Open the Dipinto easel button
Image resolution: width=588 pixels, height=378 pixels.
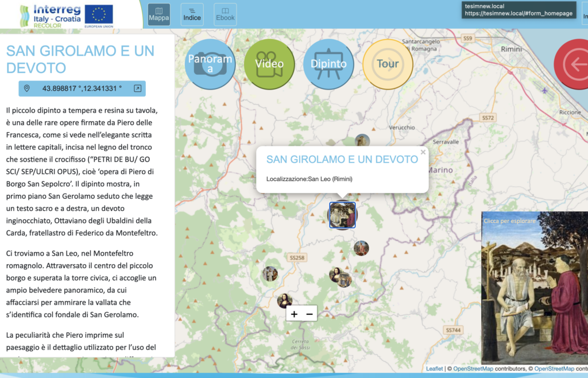click(x=328, y=64)
